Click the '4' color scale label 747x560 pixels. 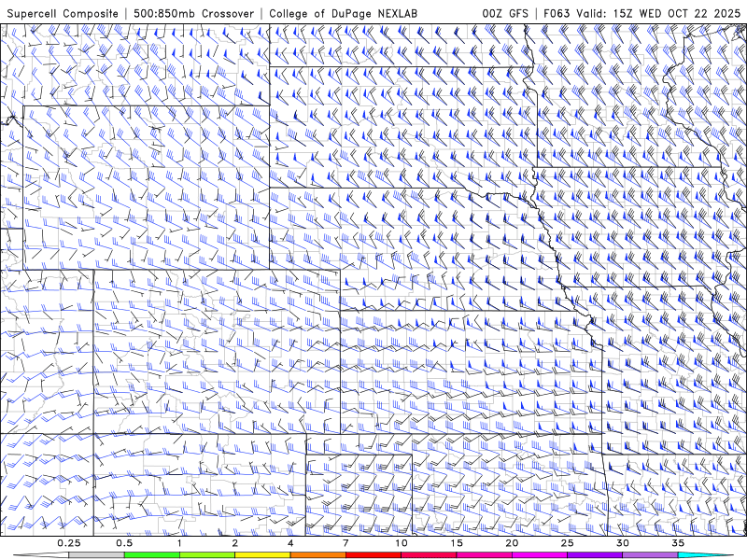[x=290, y=543]
